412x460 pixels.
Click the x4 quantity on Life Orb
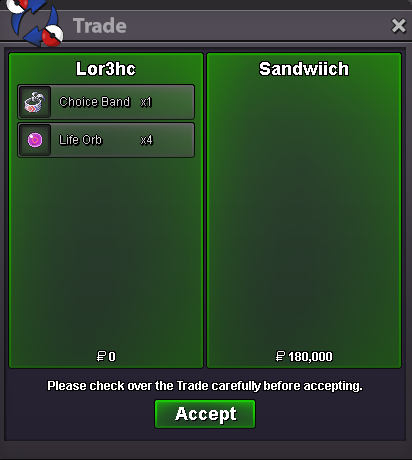[x=147, y=140]
